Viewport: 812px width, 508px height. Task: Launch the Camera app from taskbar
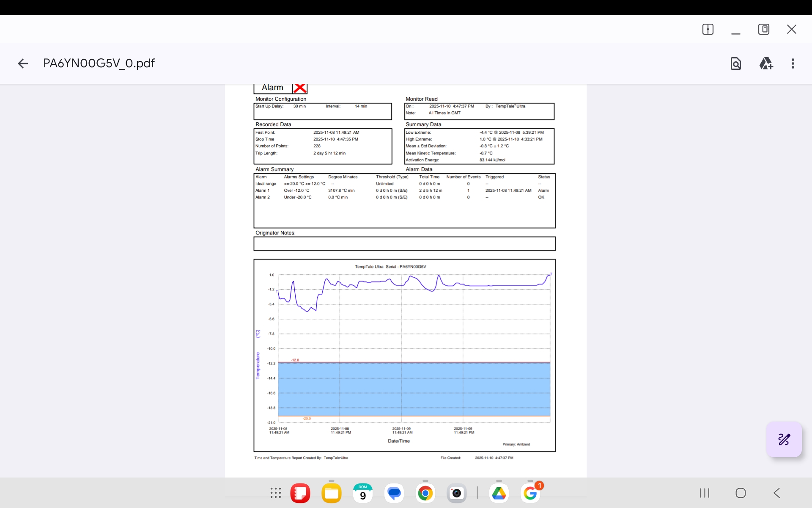(x=456, y=493)
